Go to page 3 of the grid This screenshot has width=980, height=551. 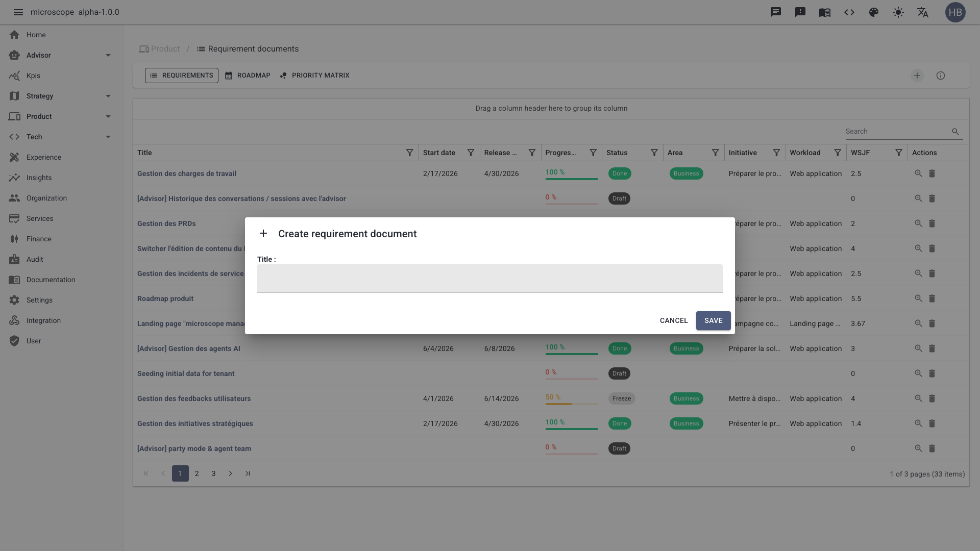(214, 473)
